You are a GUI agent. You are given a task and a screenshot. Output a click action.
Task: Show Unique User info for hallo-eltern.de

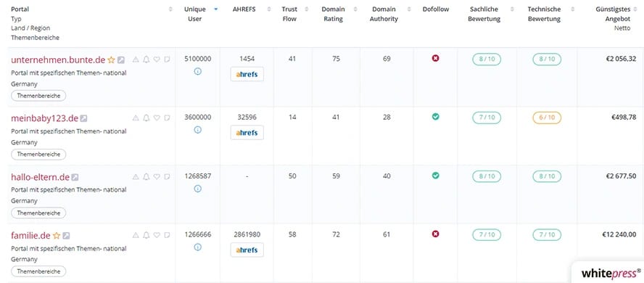pyautogui.click(x=197, y=189)
